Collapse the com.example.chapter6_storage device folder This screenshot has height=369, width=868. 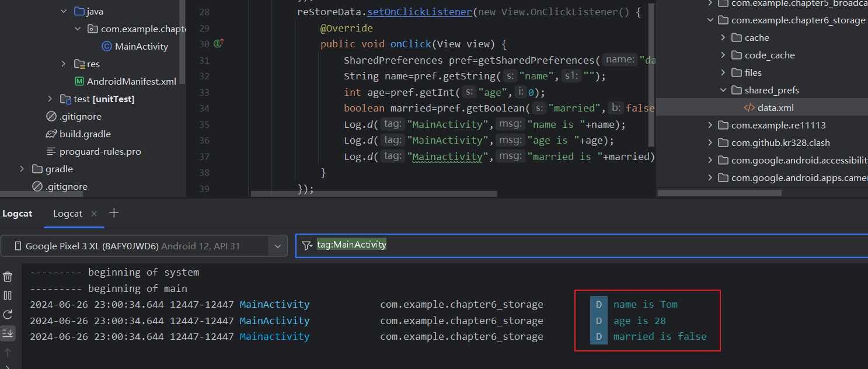click(x=710, y=20)
